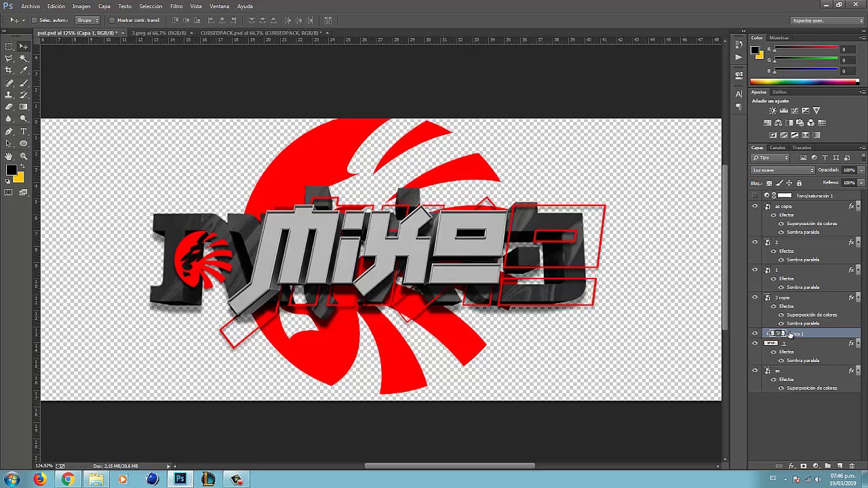868x488 pixels.
Task: Swap foreground and background colors
Action: coord(22,167)
